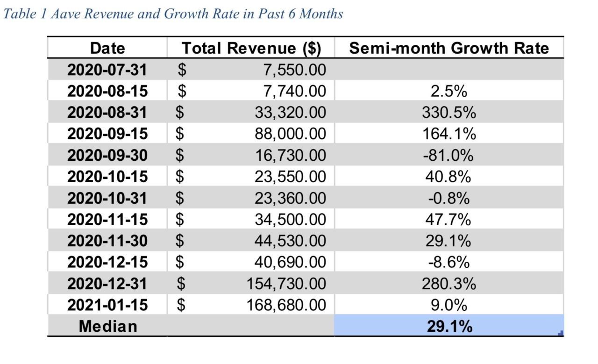Select the 'Median' row label
Viewport: 598px width, 364px height.
pos(108,326)
